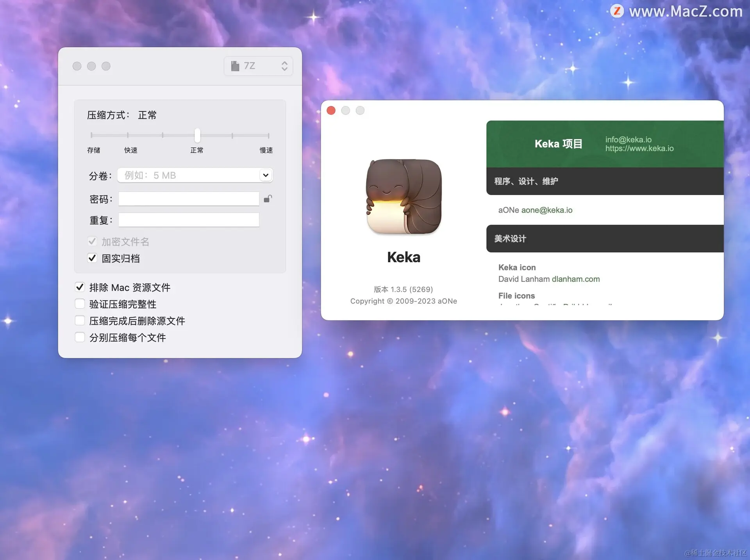The width and height of the screenshot is (750, 560).
Task: Click the 密码 password input field
Action: [x=189, y=199]
